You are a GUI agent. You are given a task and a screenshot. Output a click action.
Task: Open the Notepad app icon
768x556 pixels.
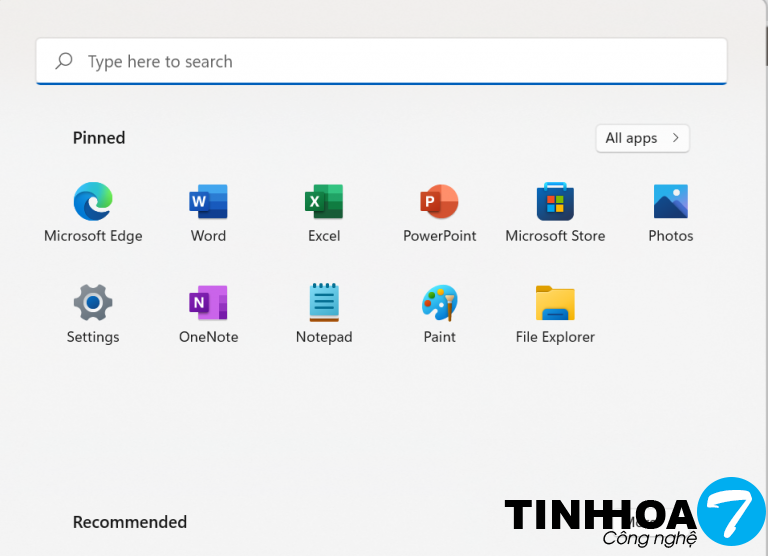coord(324,302)
